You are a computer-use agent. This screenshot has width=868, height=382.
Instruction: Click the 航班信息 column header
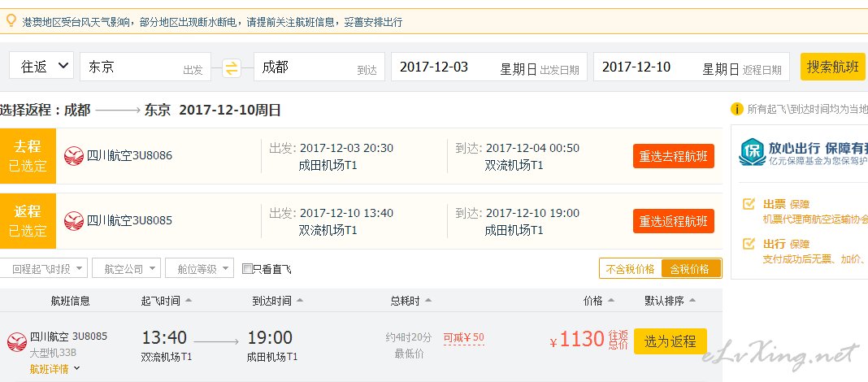71,301
